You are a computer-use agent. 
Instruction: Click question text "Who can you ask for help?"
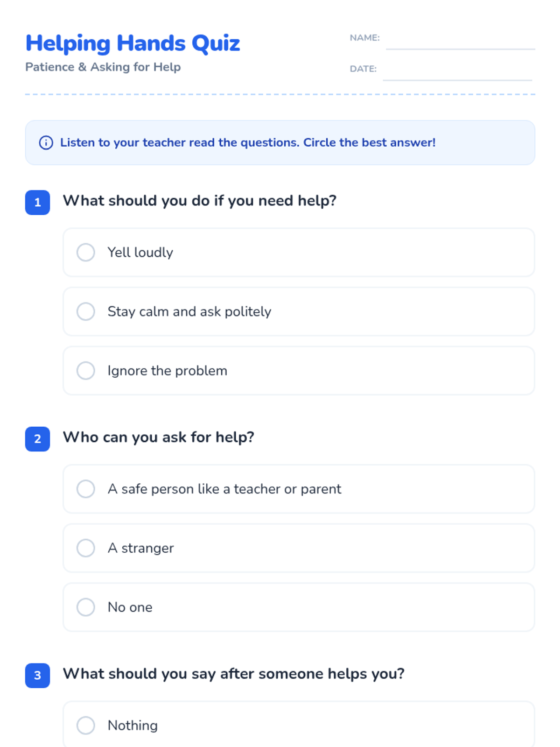159,437
